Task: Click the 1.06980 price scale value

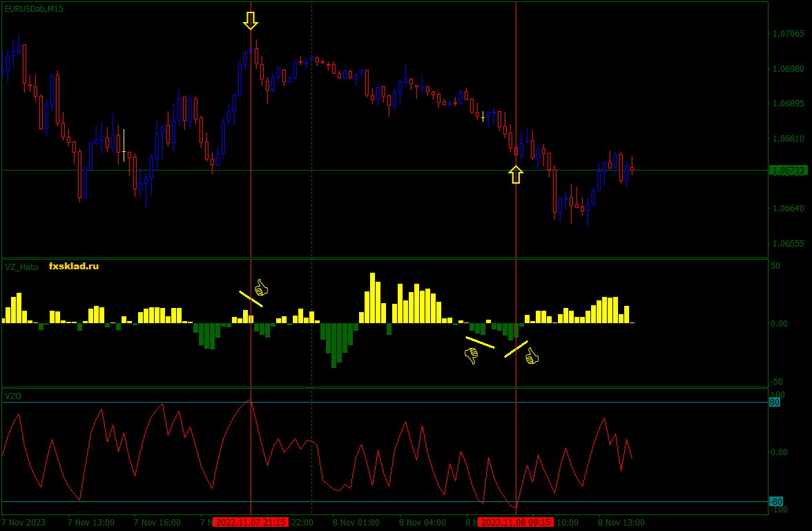Action: point(789,69)
